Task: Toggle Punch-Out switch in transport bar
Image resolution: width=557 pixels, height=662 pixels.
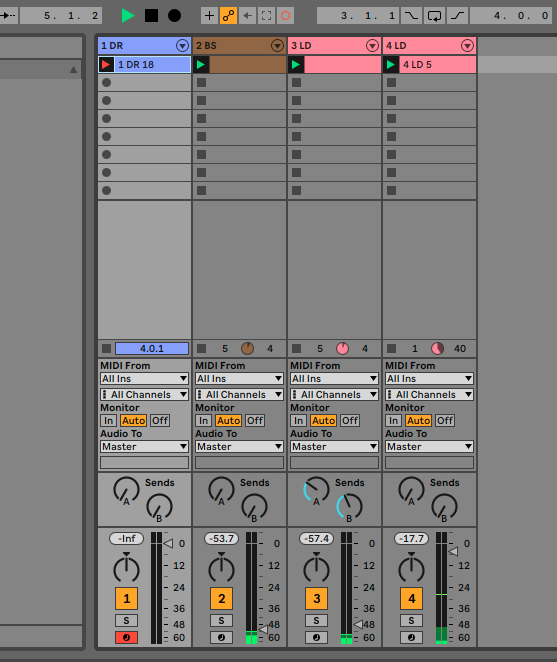Action: click(458, 16)
